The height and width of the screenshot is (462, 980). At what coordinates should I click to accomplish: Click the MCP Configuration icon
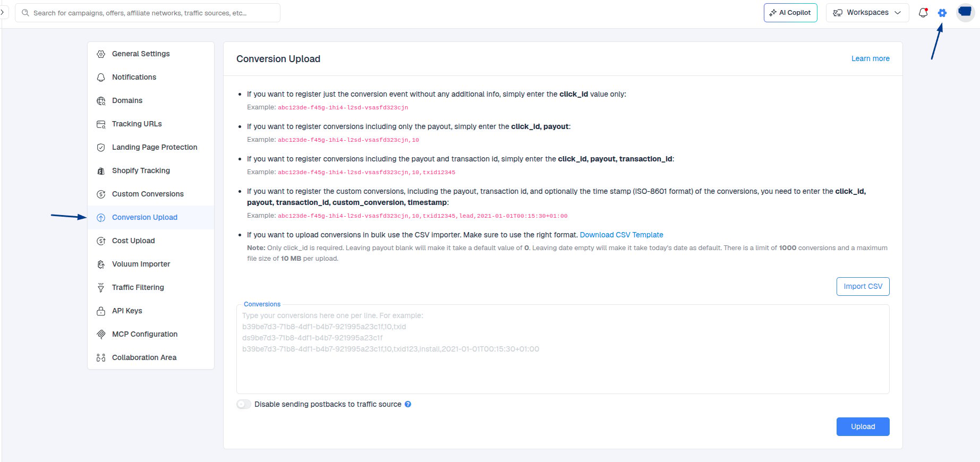click(x=101, y=335)
